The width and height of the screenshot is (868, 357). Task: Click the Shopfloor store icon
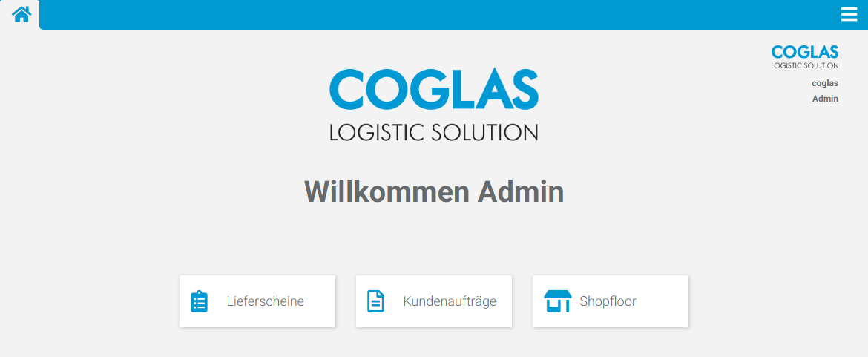[x=557, y=301]
